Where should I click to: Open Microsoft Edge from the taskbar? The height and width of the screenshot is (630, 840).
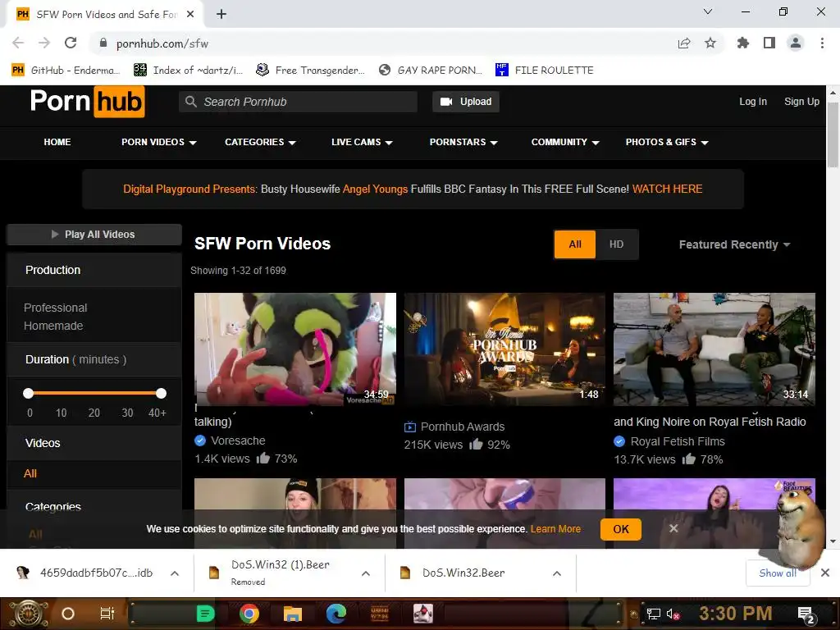pyautogui.click(x=336, y=614)
